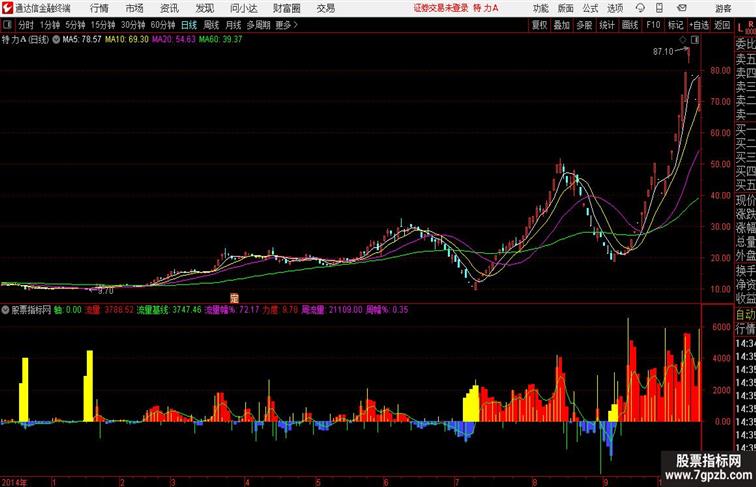The image size is (756, 487).
Task: Click the MA20: 54.63 indicator label
Action: tap(174, 40)
